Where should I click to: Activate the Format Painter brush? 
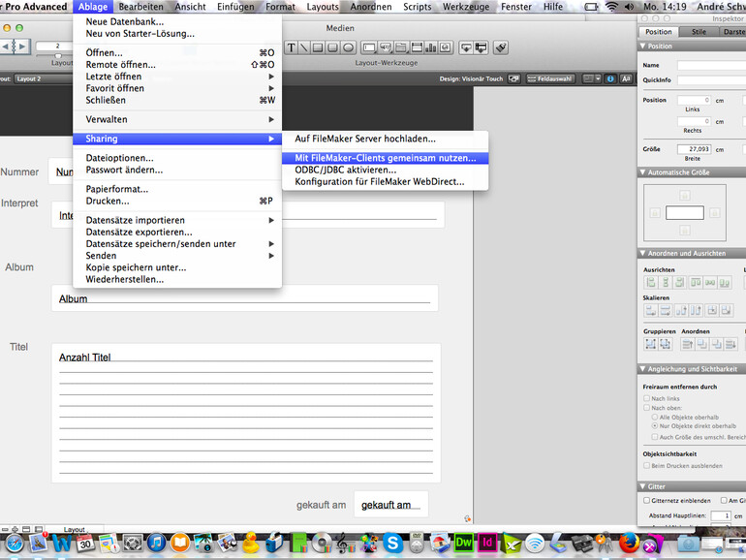coord(501,47)
